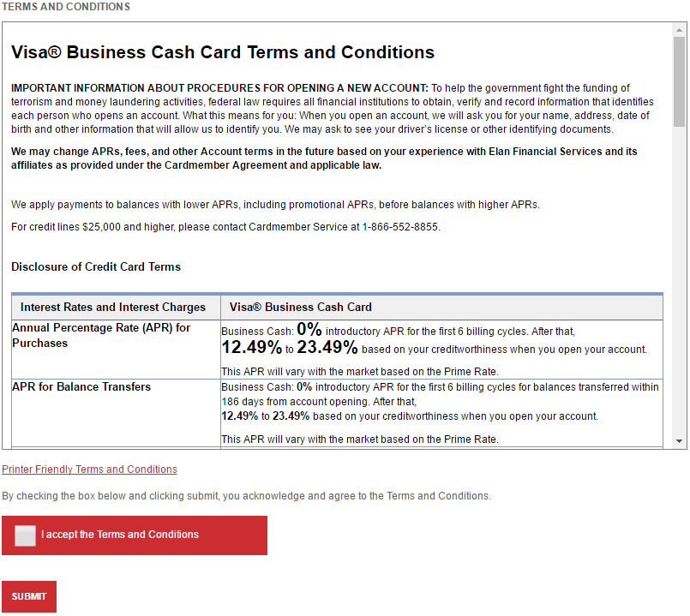Click the phone number 1-866-552-8855
The image size is (690, 616).
pyautogui.click(x=399, y=227)
